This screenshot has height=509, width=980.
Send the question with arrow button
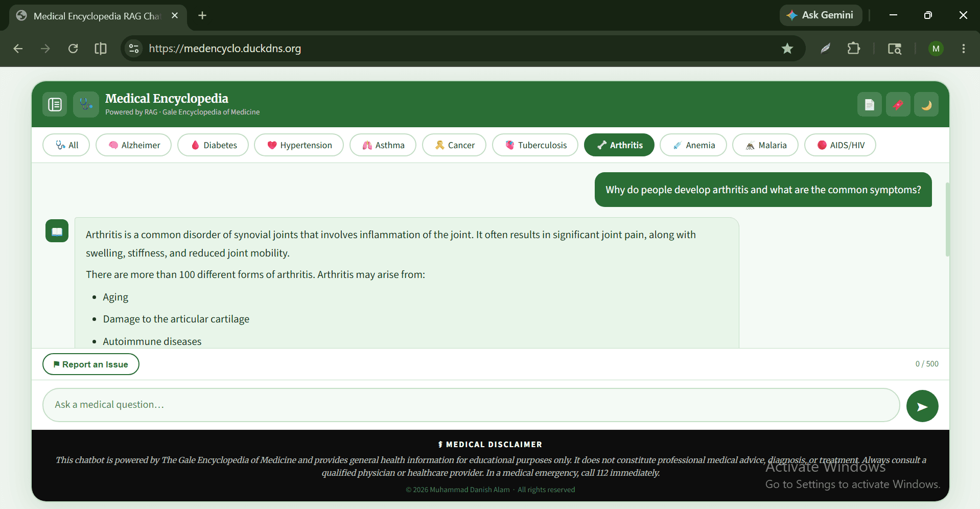pyautogui.click(x=922, y=406)
